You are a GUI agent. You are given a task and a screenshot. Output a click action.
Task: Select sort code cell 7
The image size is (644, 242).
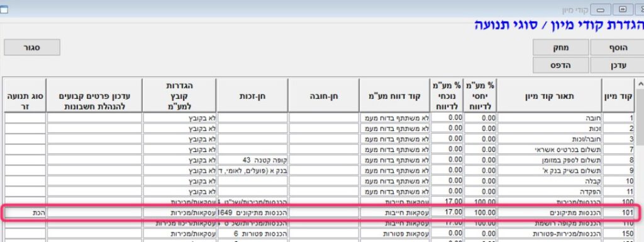619,149
